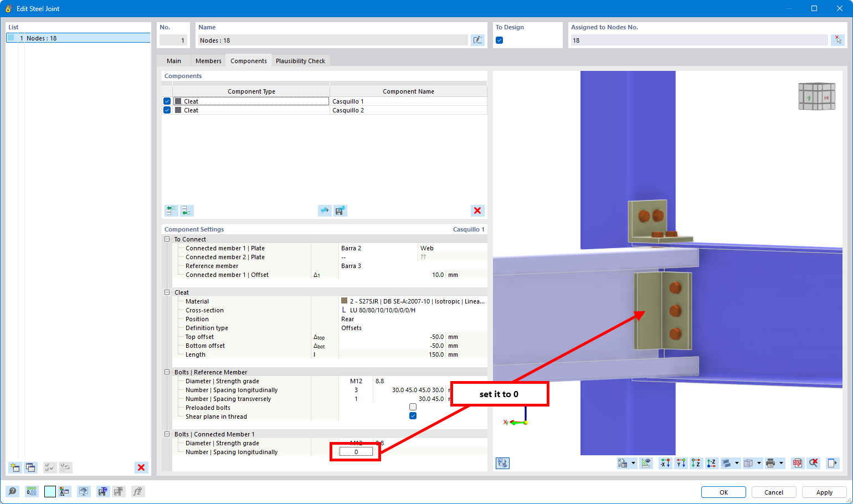Click the red X delete component icon
This screenshot has width=853, height=504.
tap(477, 210)
